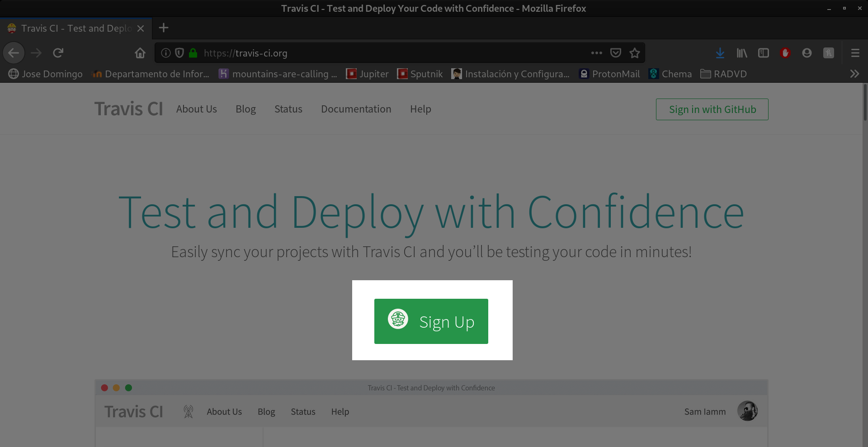The image size is (868, 447).
Task: Open the RADVD bookmarks folder
Action: 724,74
